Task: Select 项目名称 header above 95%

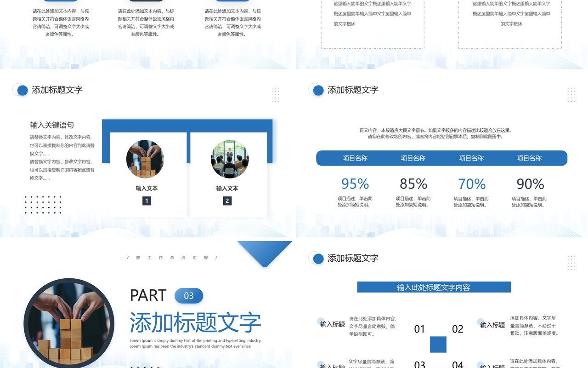Action: tap(355, 158)
